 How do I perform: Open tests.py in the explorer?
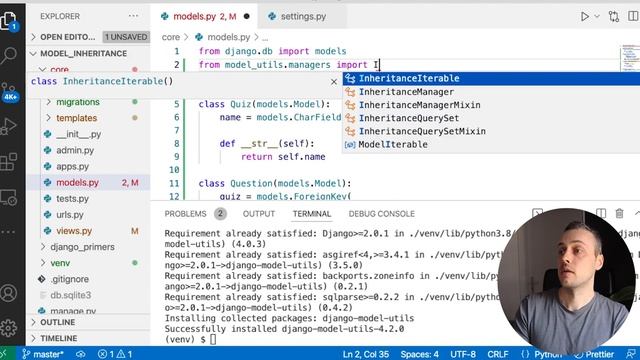(72, 199)
